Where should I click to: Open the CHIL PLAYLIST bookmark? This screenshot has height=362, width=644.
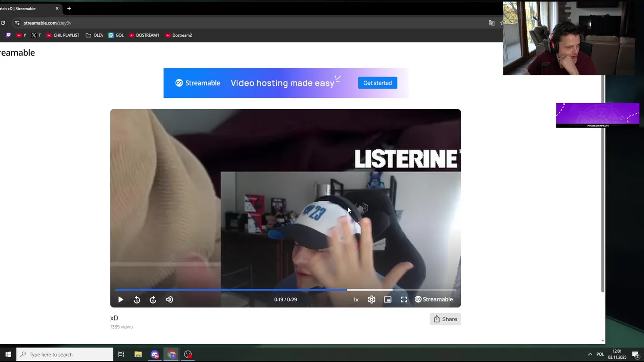click(x=63, y=35)
